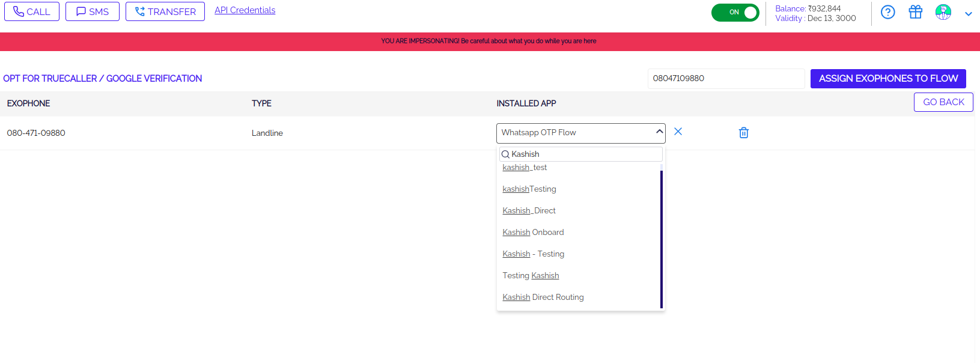Click the TYPE column header

[x=261, y=103]
